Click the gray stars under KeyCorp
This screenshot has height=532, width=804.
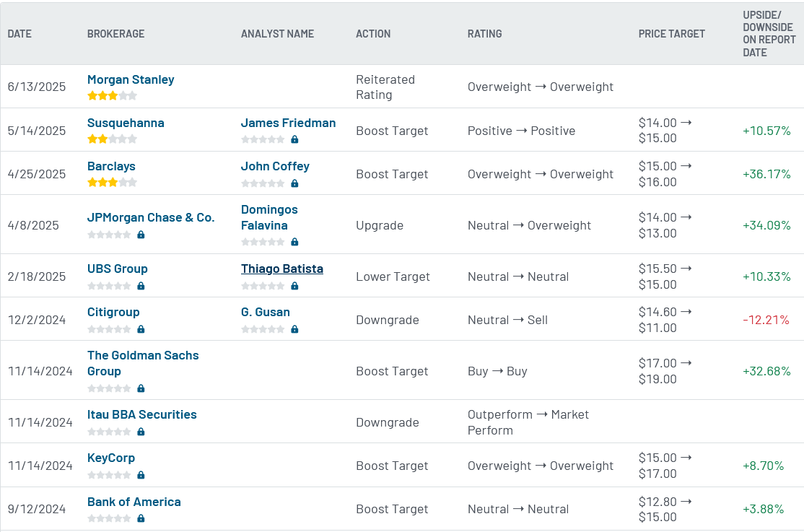pos(109,475)
